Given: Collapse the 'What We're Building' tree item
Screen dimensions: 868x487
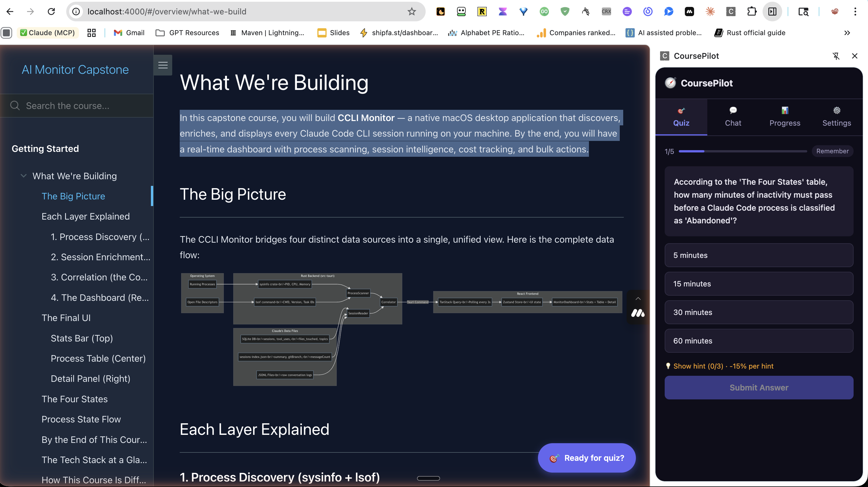Looking at the screenshot, I should click(24, 176).
